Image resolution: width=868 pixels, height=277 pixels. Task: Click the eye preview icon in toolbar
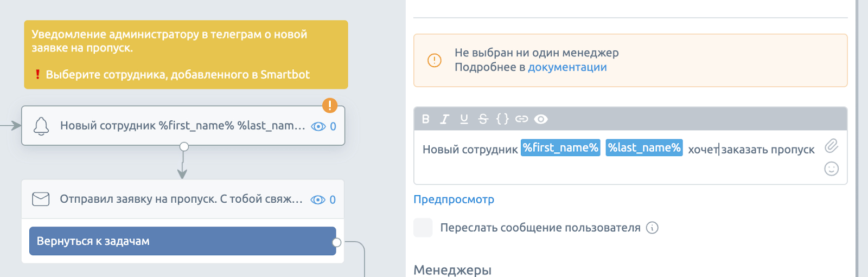541,119
